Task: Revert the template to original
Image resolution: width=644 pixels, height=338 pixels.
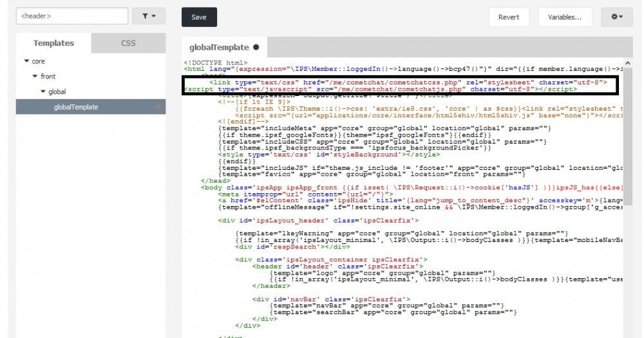Action: pos(509,17)
